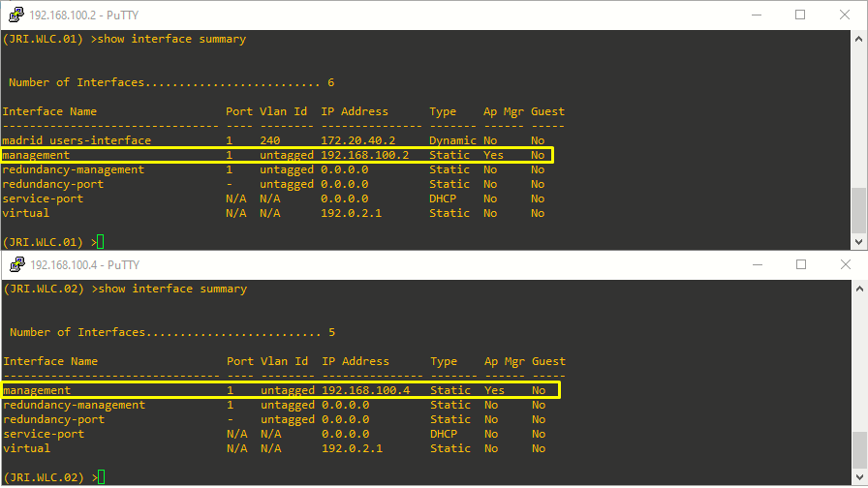868x488 pixels.
Task: Click 'redundancy-port' in the WLC.01 window
Action: (x=52, y=184)
